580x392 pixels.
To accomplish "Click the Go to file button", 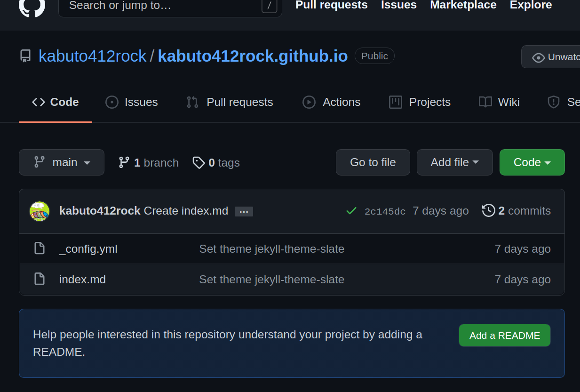I will point(373,162).
